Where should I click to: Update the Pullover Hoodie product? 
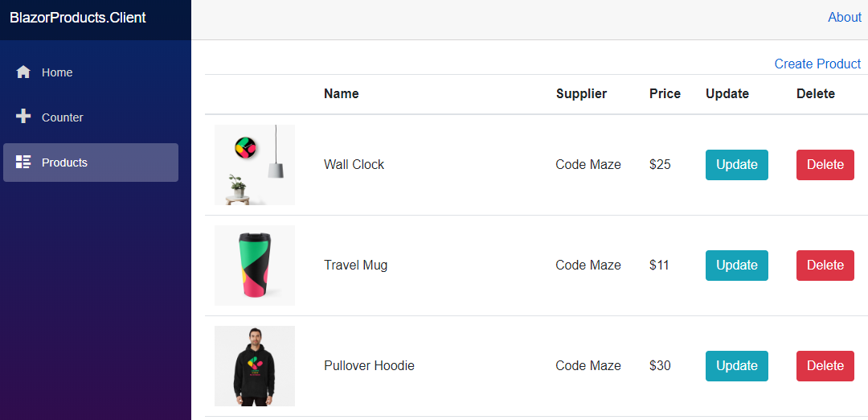click(736, 366)
